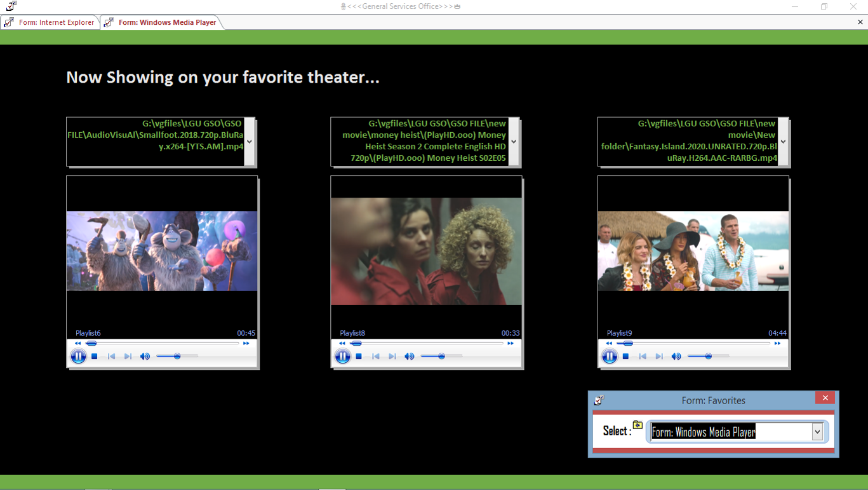Expand the Favorites Select combo box
This screenshot has height=490, width=868.
(x=817, y=432)
